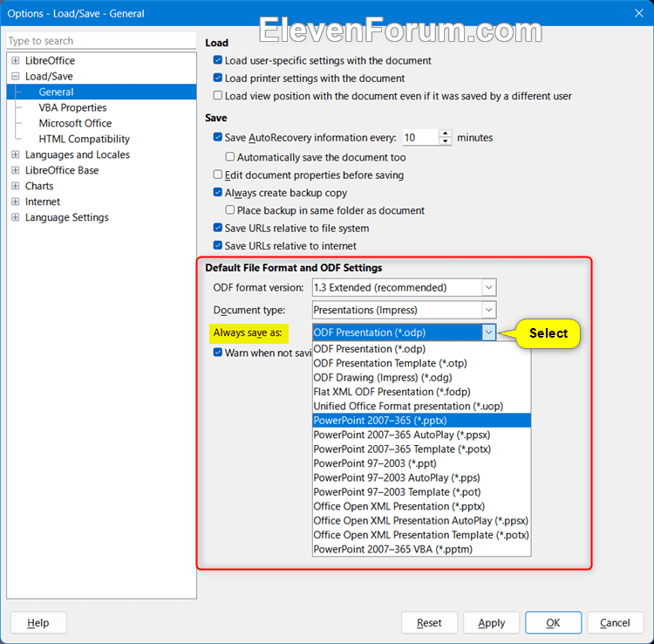Open HTML Compatibility settings page
Image resolution: width=654 pixels, height=644 pixels.
click(85, 139)
